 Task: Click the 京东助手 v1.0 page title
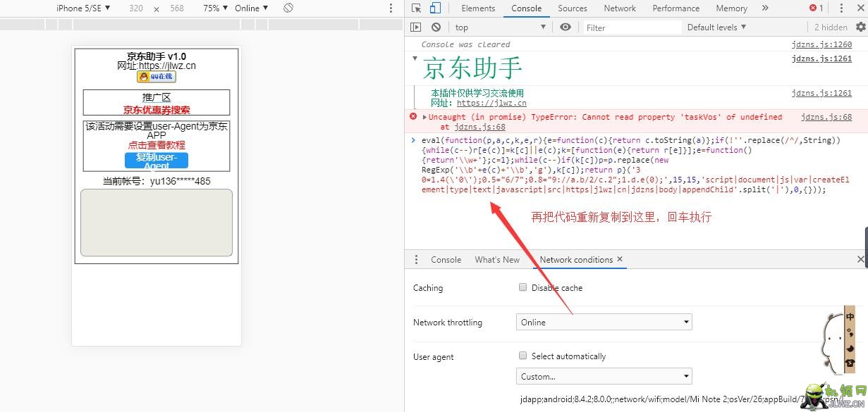click(157, 56)
